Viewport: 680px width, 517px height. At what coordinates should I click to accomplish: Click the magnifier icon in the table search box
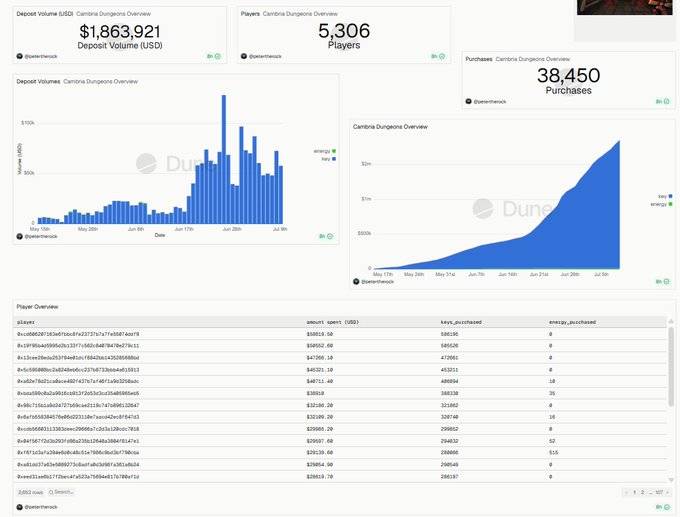pos(51,492)
